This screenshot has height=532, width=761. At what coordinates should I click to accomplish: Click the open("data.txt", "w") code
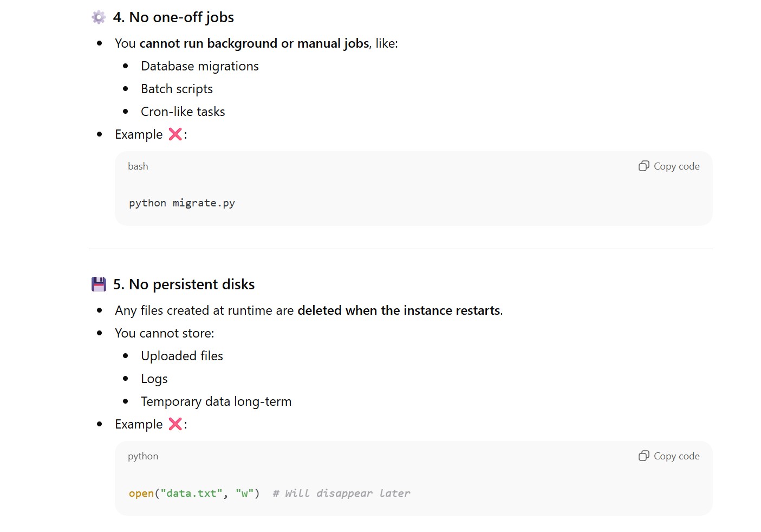click(x=194, y=494)
